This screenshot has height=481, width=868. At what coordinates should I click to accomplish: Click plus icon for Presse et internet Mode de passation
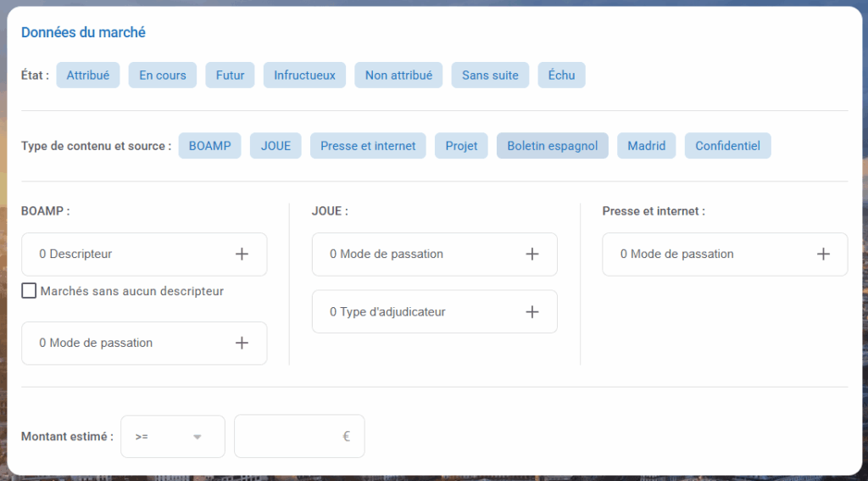pos(823,254)
